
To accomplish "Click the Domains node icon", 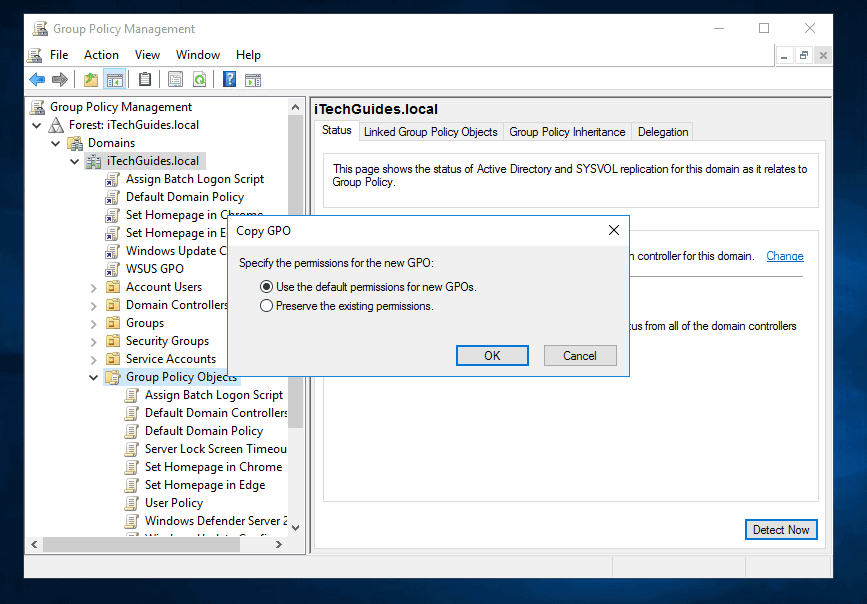I will 76,143.
